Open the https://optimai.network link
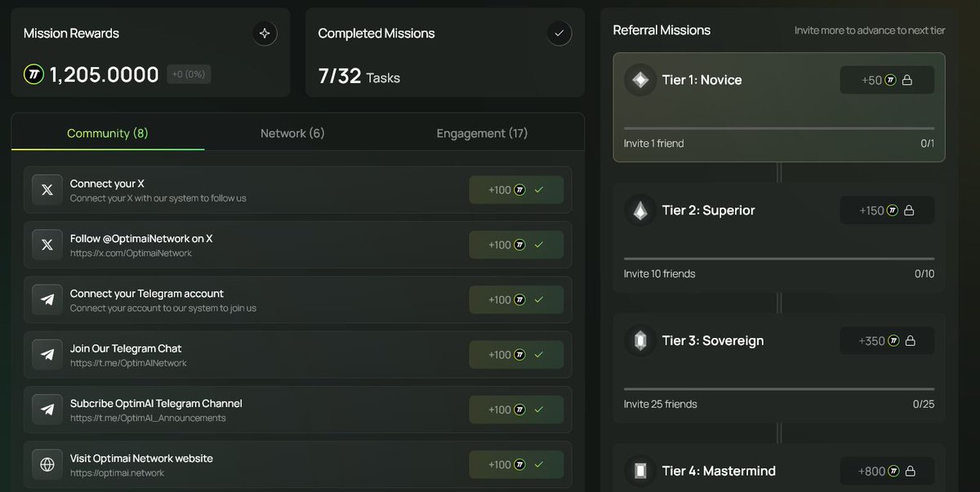 click(x=117, y=473)
